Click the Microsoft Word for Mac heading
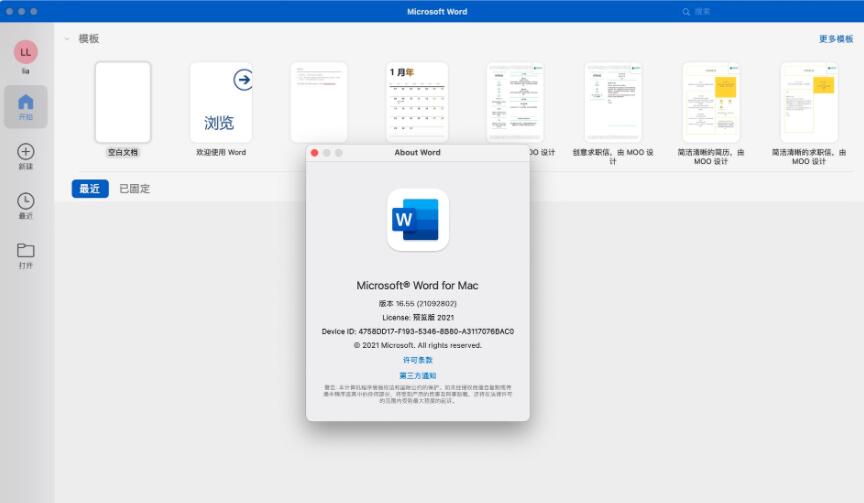 [x=417, y=285]
